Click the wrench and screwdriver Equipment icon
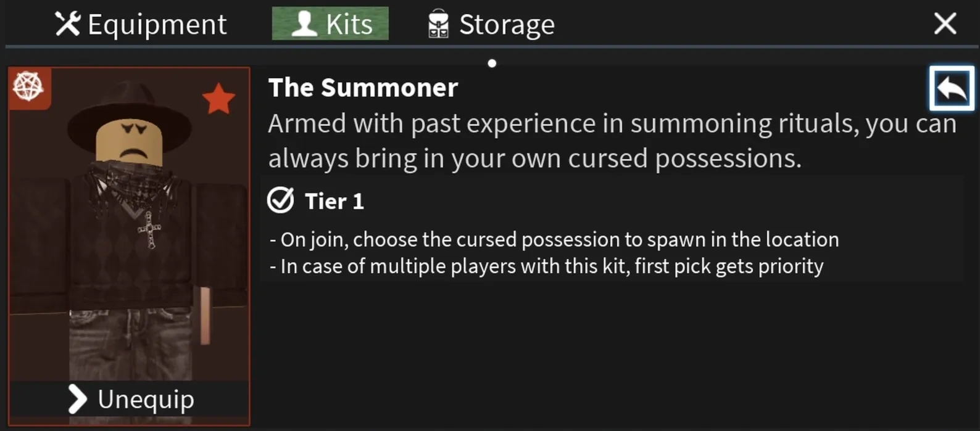980x431 pixels. (x=67, y=24)
